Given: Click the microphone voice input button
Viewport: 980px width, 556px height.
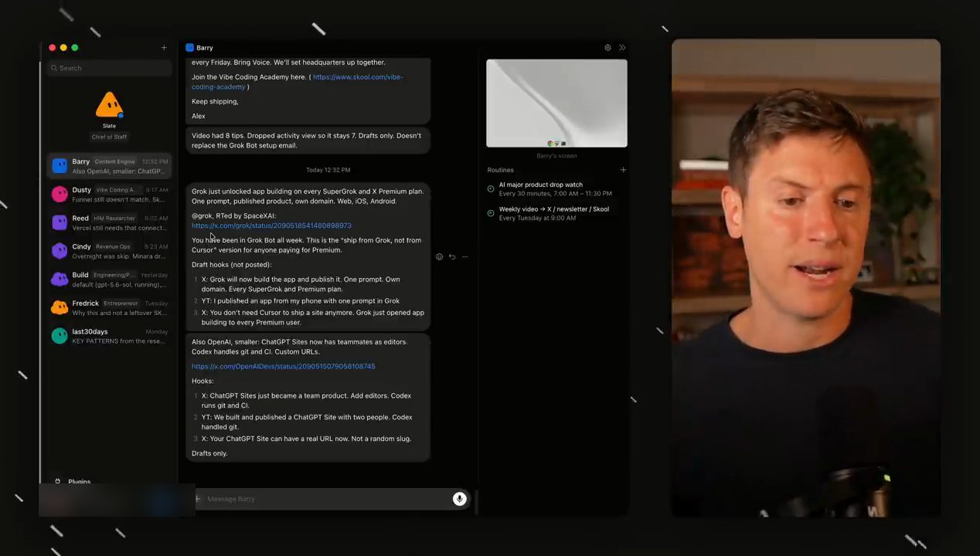Looking at the screenshot, I should coord(459,499).
